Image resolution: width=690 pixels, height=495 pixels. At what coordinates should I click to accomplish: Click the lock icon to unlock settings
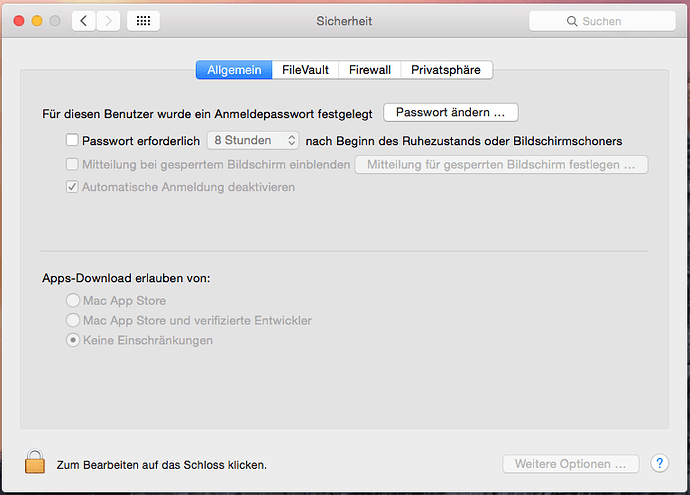(x=35, y=462)
